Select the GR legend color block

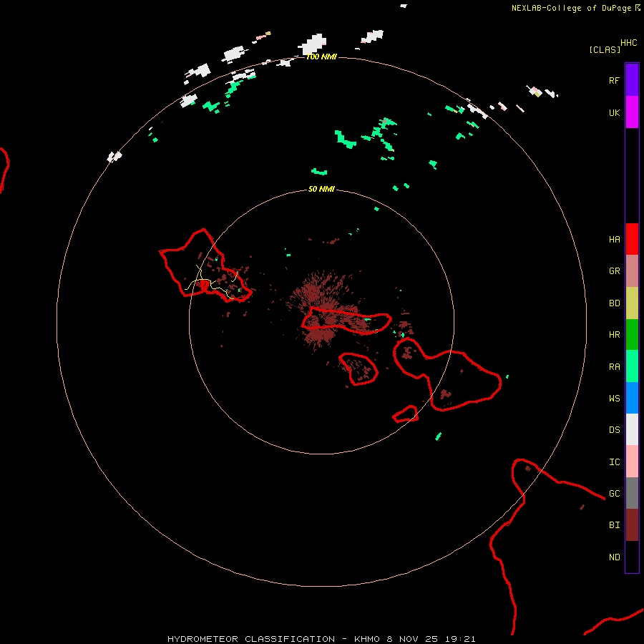point(632,271)
